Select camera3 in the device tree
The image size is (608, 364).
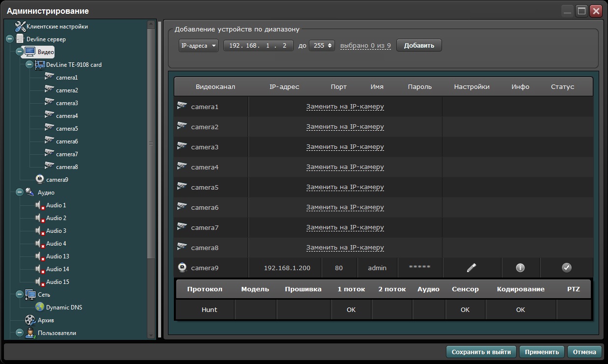[67, 103]
